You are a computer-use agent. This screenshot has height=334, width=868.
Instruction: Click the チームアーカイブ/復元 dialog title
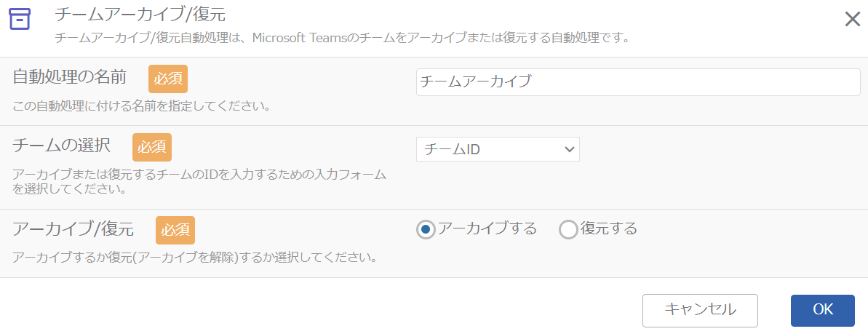[140, 15]
